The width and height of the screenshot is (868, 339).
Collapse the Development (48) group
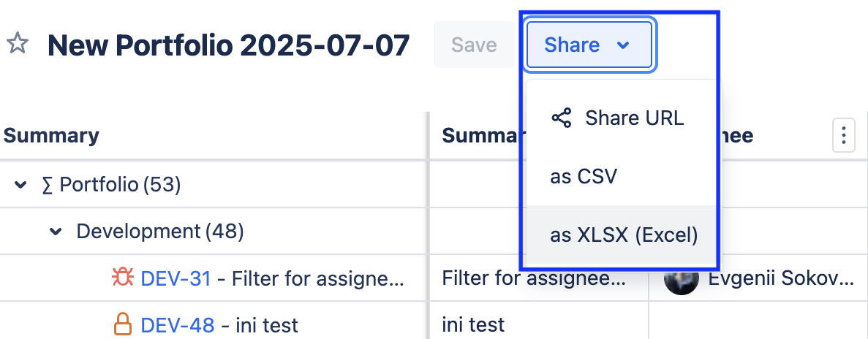56,232
